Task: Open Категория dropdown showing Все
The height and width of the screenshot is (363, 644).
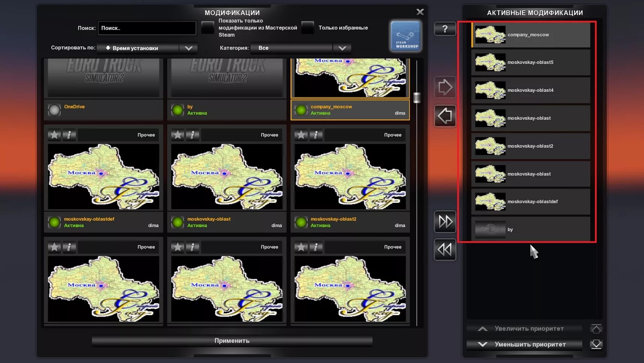Action: click(x=301, y=48)
